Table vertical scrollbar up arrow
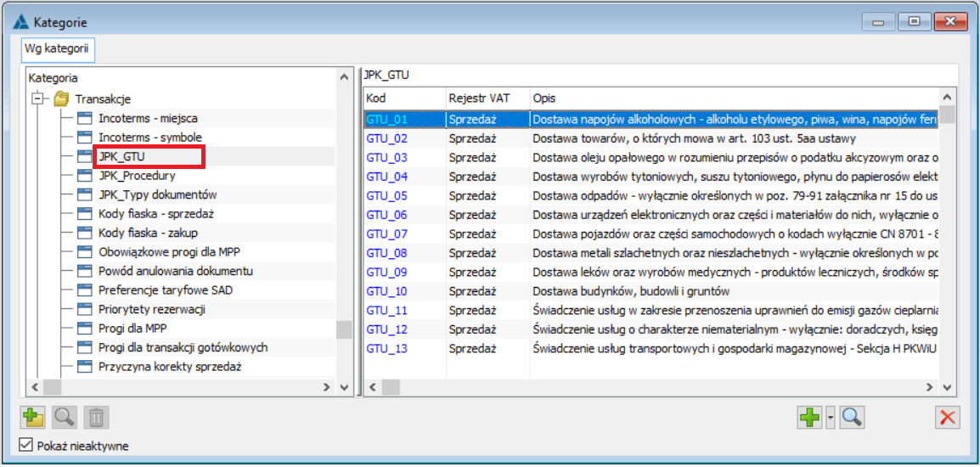This screenshot has width=980, height=467. tap(948, 98)
